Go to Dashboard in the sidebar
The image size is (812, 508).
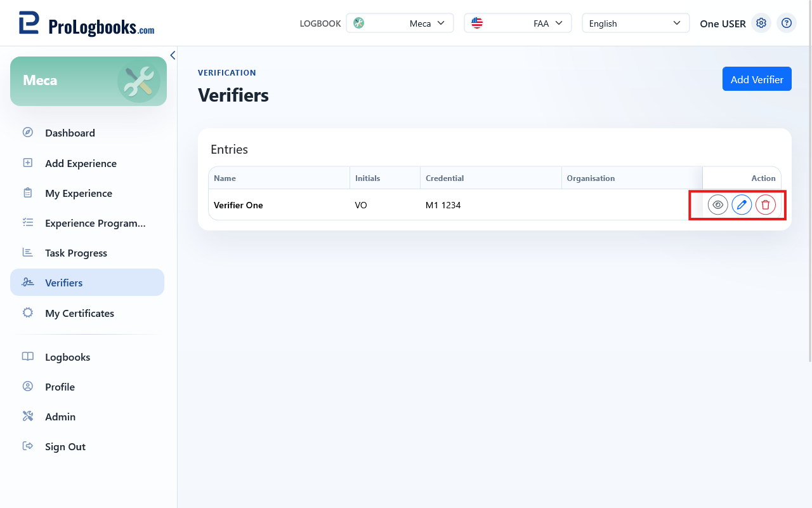[x=87, y=133]
